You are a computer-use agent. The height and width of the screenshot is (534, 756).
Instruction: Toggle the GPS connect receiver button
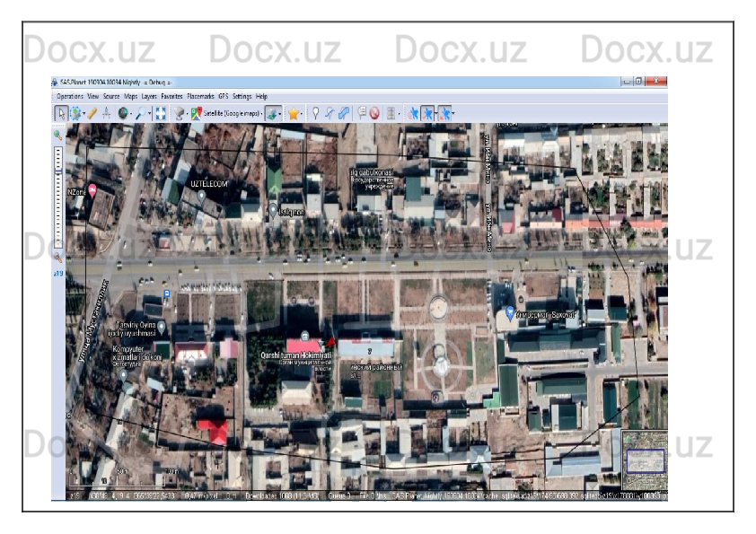413,113
